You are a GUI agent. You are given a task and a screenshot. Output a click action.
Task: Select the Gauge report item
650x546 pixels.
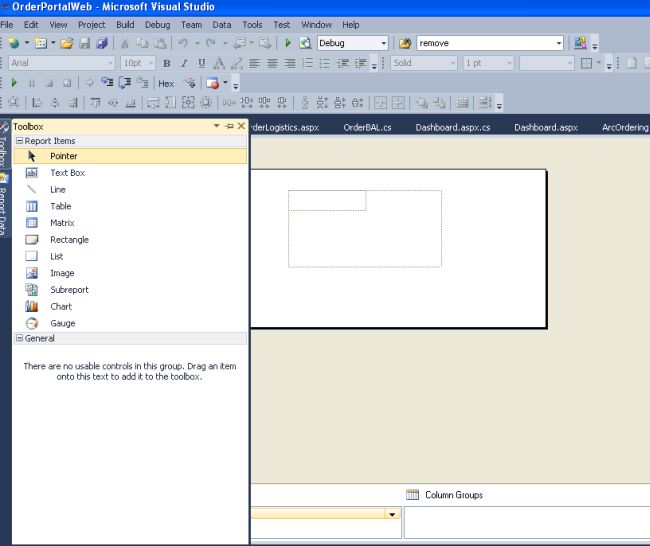point(130,323)
